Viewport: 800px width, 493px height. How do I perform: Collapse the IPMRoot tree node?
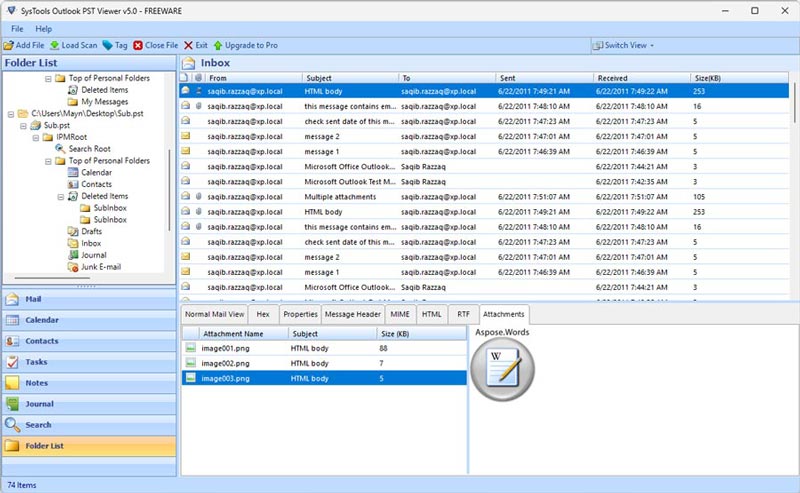(35, 138)
